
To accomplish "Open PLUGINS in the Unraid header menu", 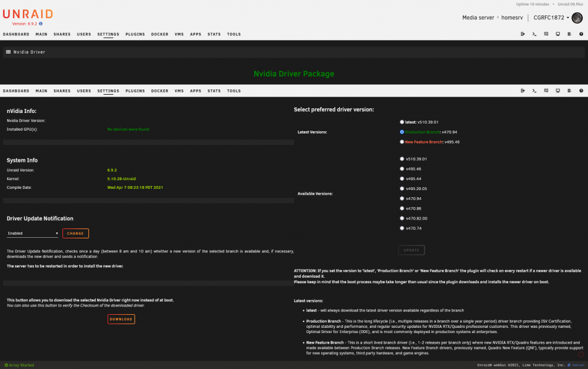I will (x=135, y=34).
